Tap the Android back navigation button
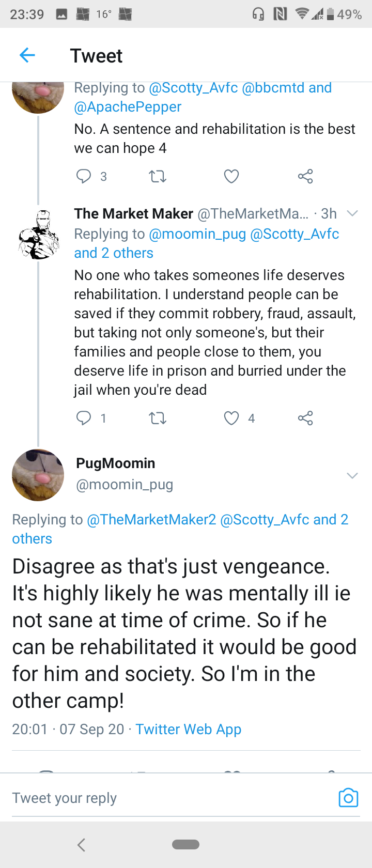This screenshot has width=372, height=868. click(x=81, y=845)
